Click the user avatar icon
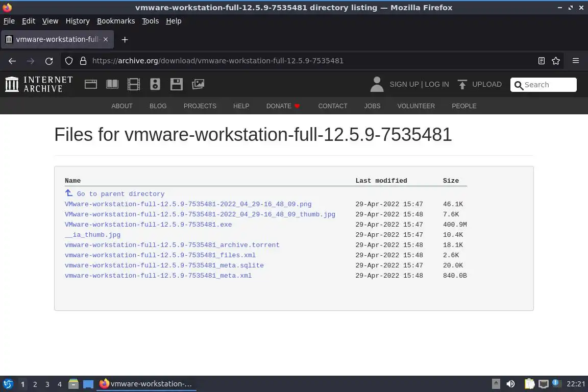 click(x=377, y=84)
